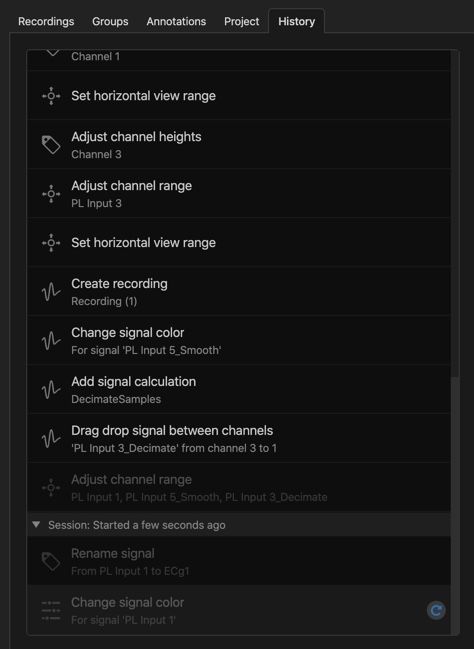This screenshot has height=649, width=474.
Task: Select the Change signal color PL Input 5_Smooth entry
Action: pos(239,341)
